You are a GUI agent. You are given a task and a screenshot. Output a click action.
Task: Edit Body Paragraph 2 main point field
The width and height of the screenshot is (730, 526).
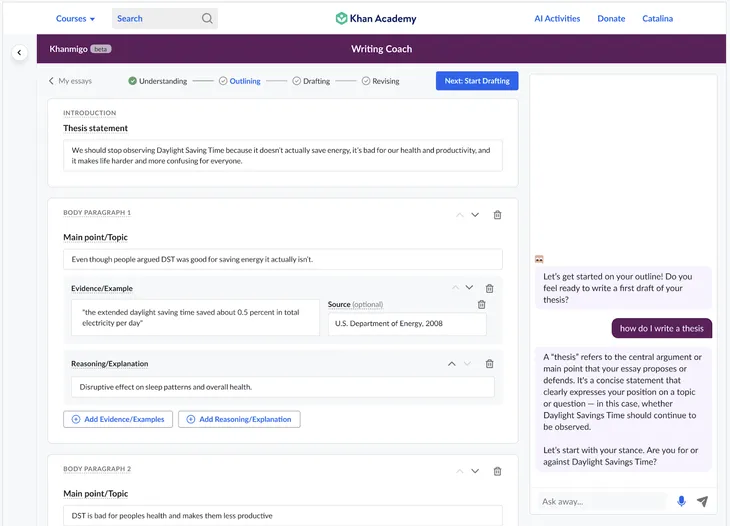click(283, 516)
